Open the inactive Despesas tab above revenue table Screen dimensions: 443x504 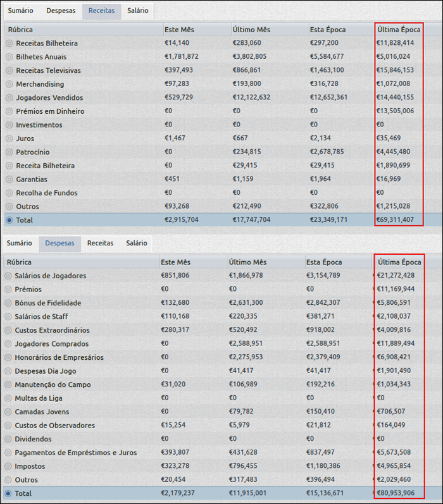tap(62, 11)
